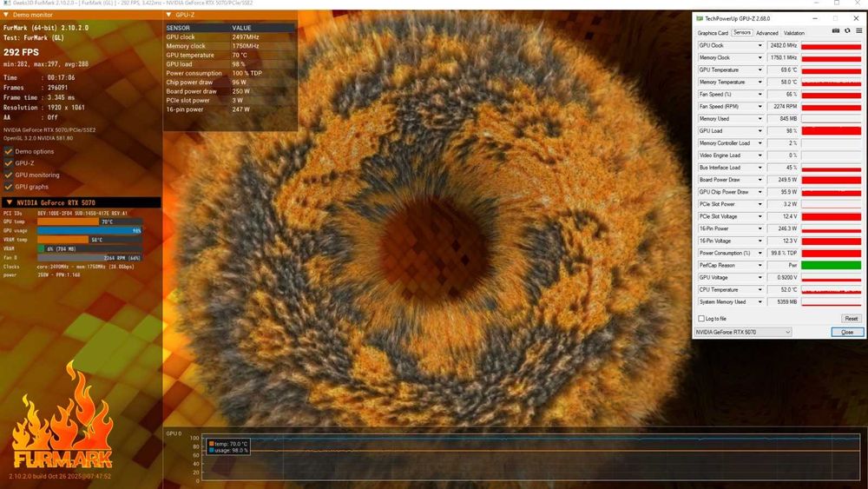Open the Advanced tab in GPU-Z

[766, 33]
